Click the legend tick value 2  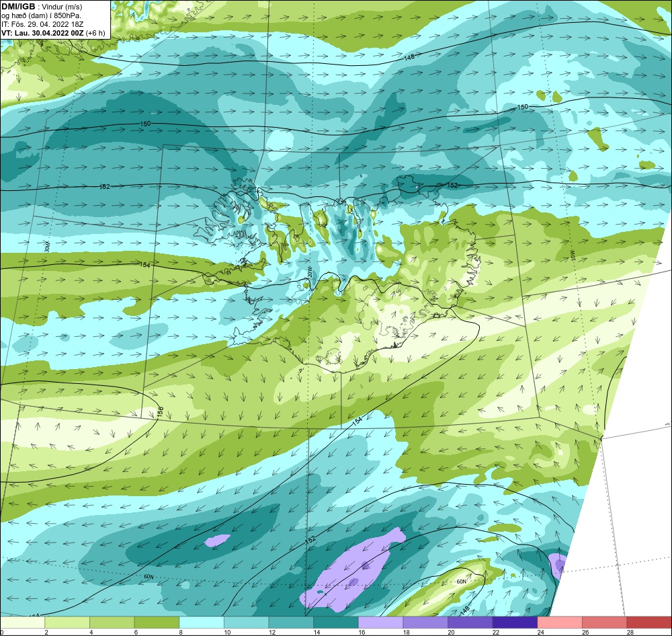[x=46, y=632]
